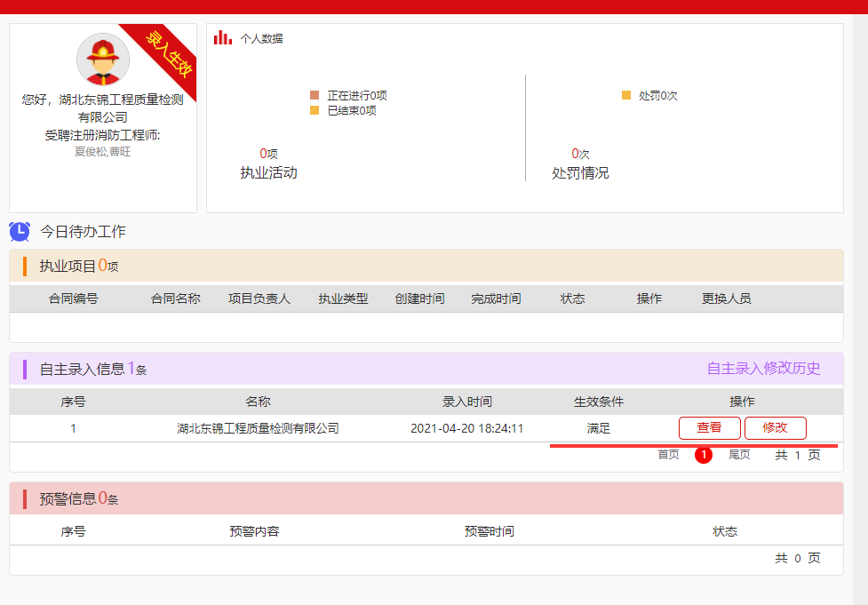This screenshot has width=868, height=605.
Task: Click the blue alarm clock icon
Action: (20, 232)
